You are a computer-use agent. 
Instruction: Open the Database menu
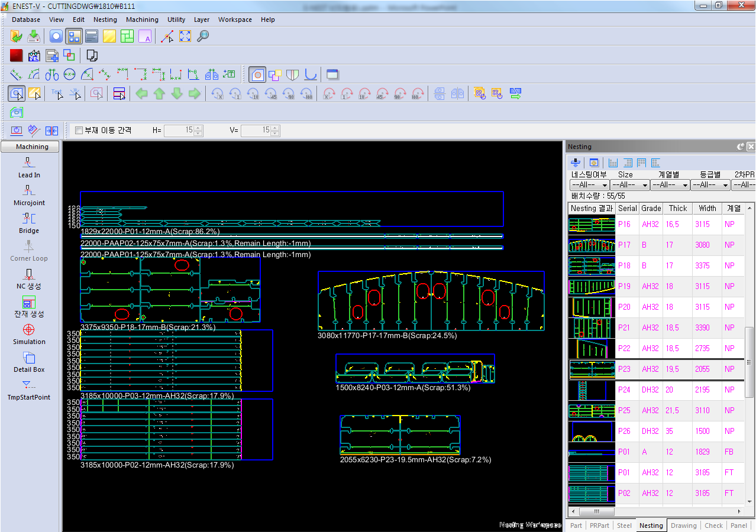[26, 20]
